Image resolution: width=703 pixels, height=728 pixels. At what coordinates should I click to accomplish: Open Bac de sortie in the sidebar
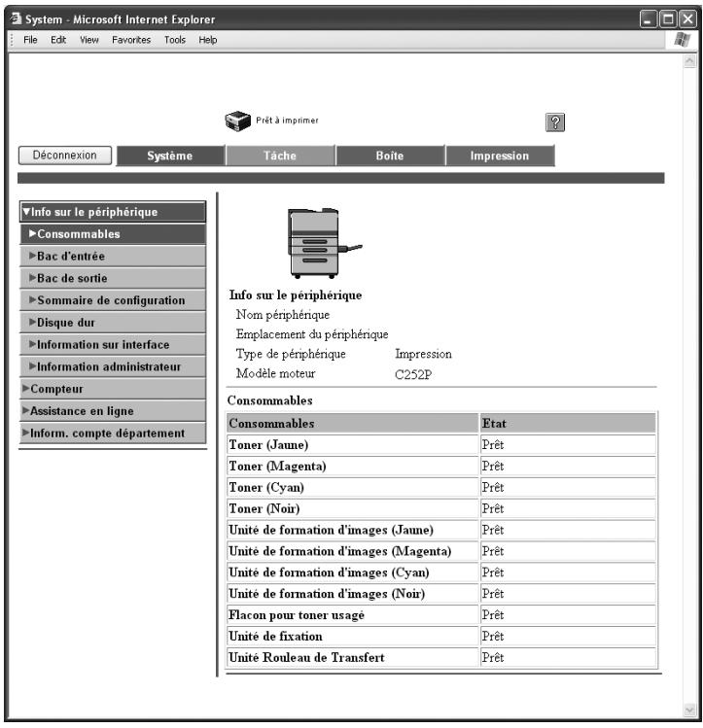[x=113, y=278]
